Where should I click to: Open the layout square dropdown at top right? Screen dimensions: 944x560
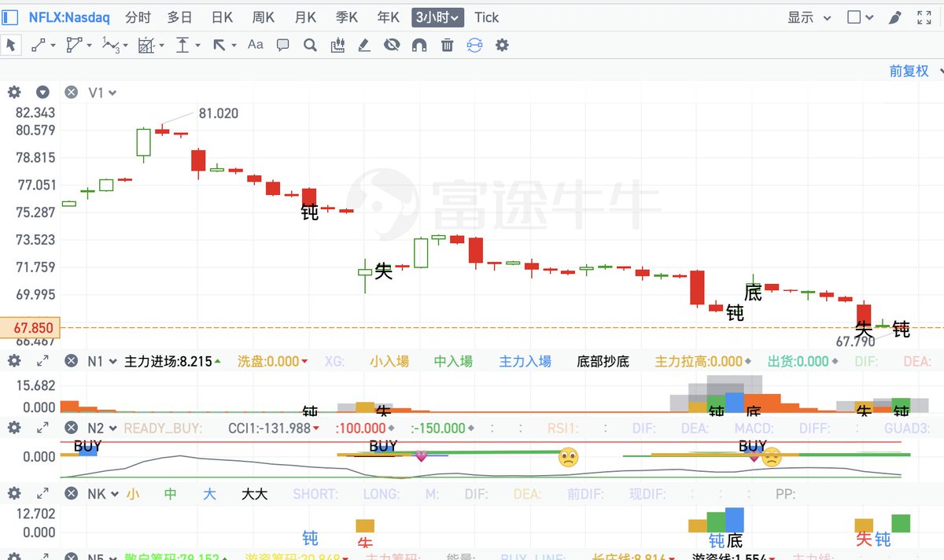point(861,17)
